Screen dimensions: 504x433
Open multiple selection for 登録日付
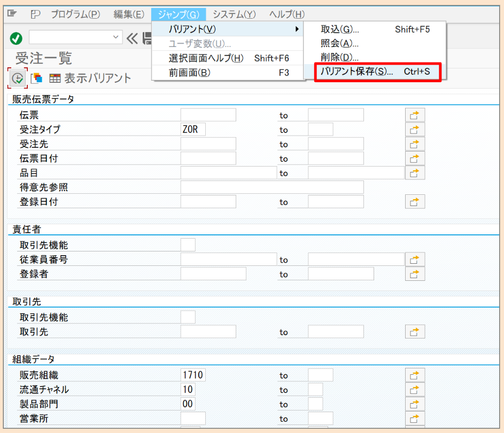415,201
